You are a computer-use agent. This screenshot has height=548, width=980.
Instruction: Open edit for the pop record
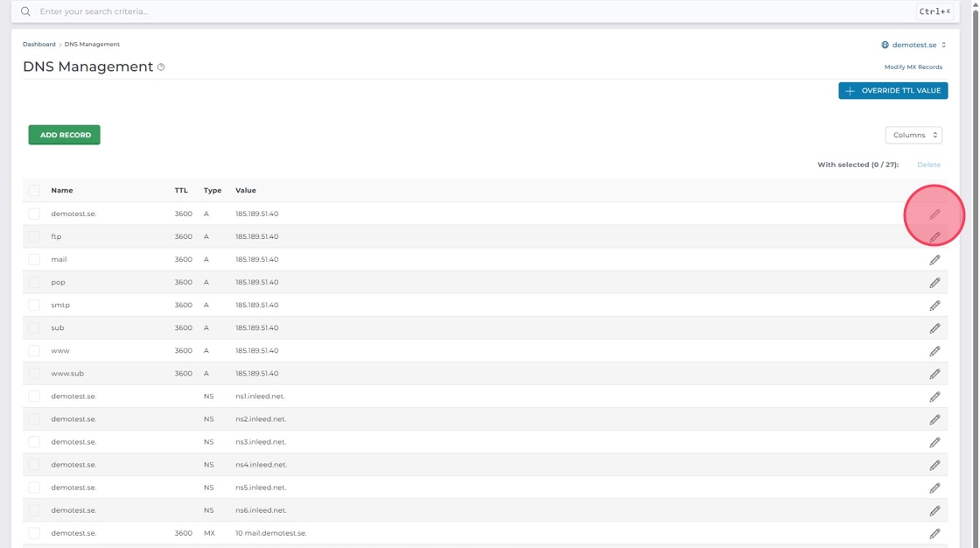[934, 283]
